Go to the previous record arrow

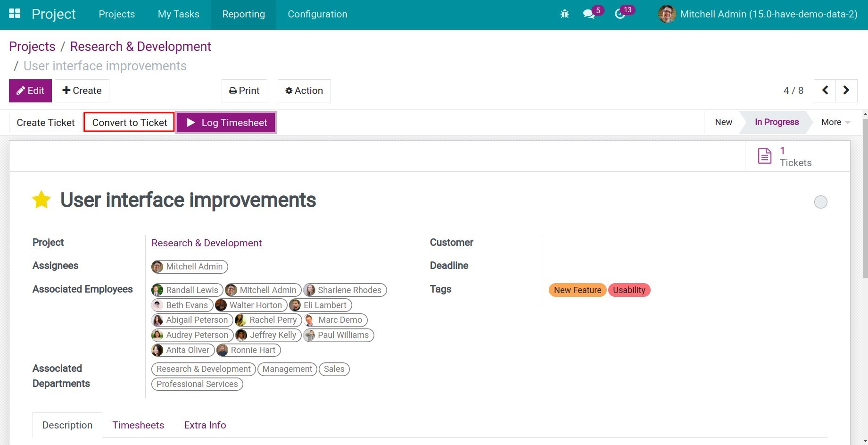[825, 90]
